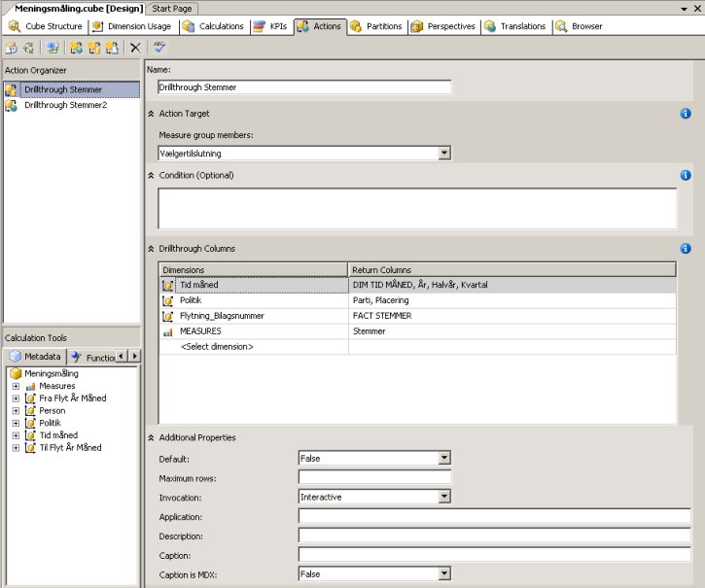Expand the Person node
This screenshot has width=705, height=588.
click(x=16, y=411)
